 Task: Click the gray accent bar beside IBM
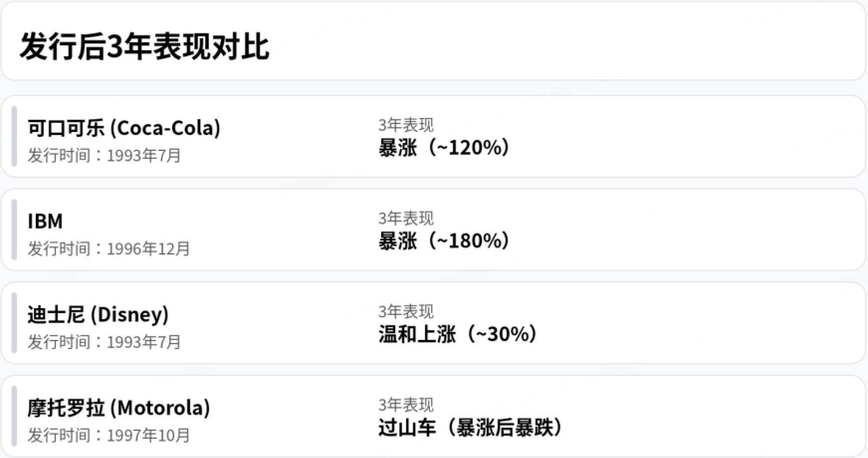pyautogui.click(x=14, y=229)
